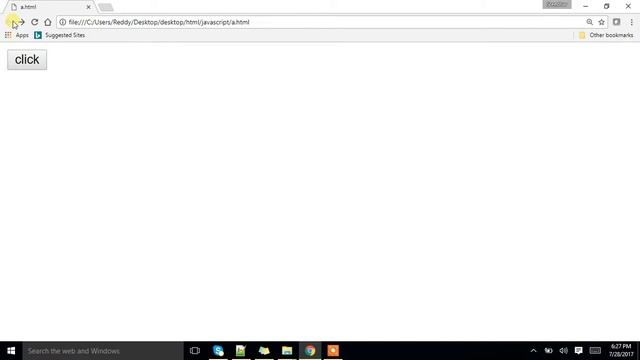Select the a.html tab
Viewport: 640px width, 360px height.
coord(49,7)
